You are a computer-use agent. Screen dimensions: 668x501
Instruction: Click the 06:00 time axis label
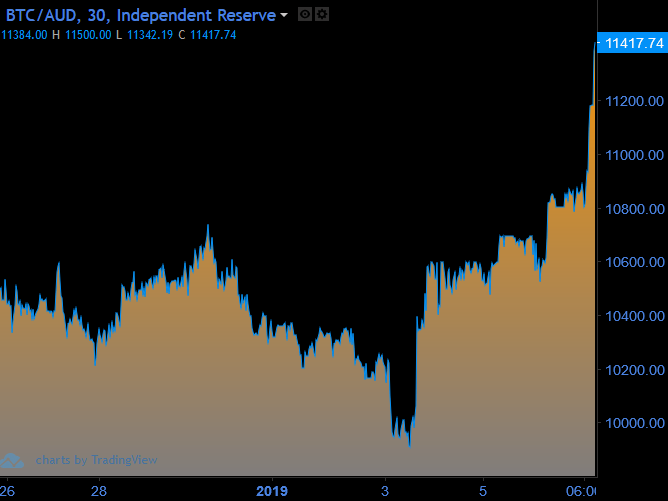click(x=581, y=491)
